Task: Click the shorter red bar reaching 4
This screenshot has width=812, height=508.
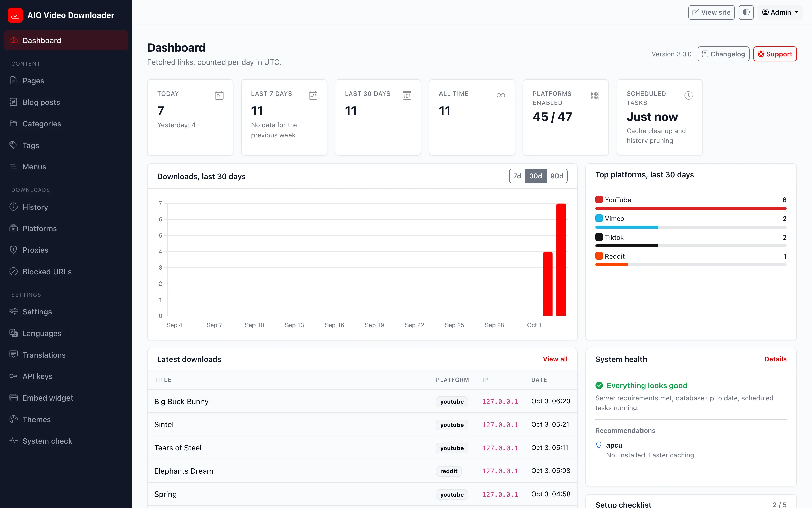Action: pos(548,284)
